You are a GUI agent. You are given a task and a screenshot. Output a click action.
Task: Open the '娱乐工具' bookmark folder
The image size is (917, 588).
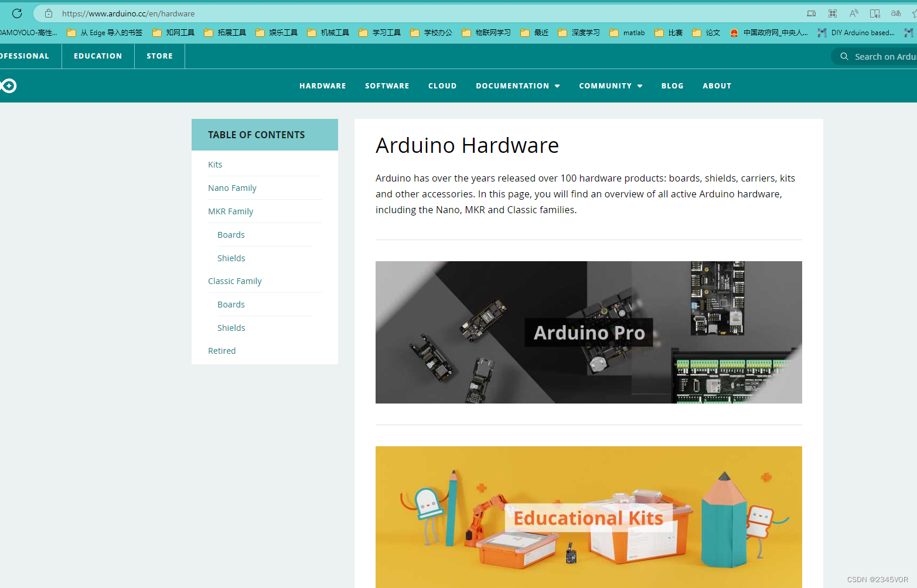point(277,33)
